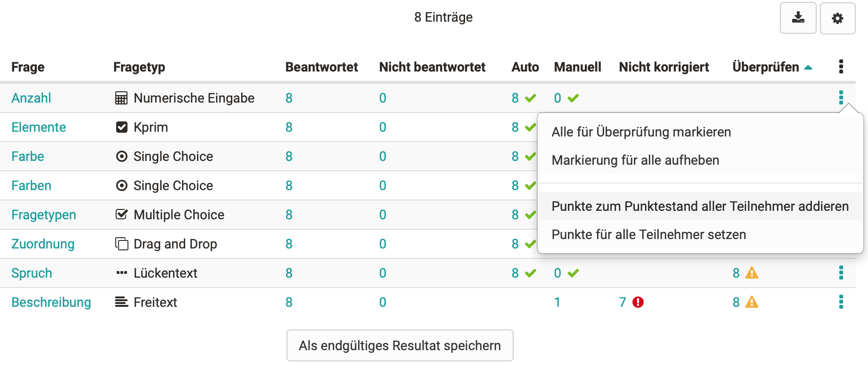This screenshot has width=868, height=368.
Task: Open the Beschreibung question link
Action: coord(51,302)
